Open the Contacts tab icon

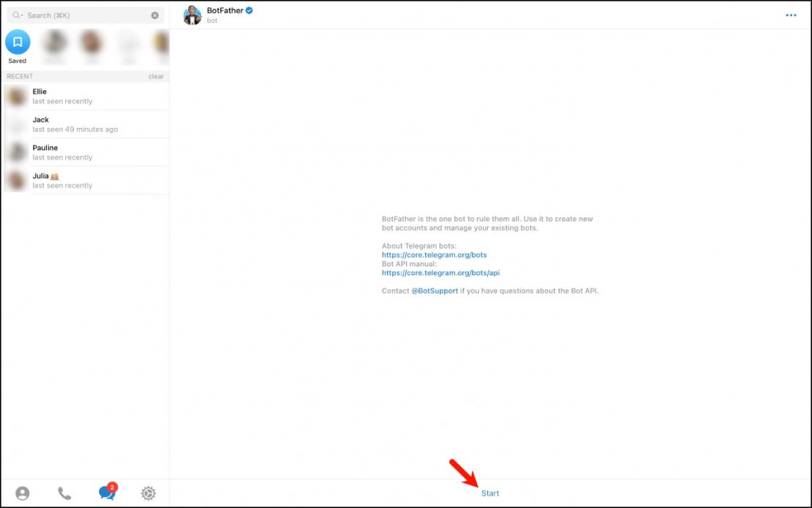coord(22,493)
